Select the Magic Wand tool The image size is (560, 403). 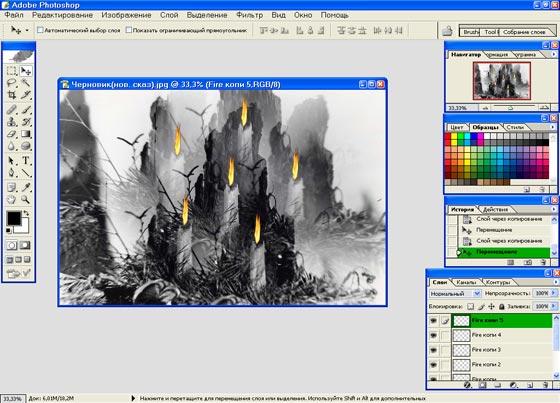(x=26, y=83)
